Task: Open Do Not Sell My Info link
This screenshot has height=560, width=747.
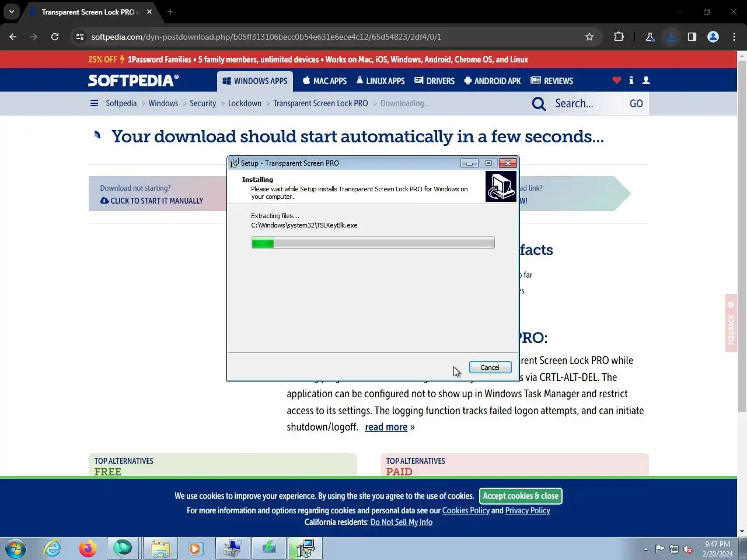Action: pyautogui.click(x=402, y=522)
